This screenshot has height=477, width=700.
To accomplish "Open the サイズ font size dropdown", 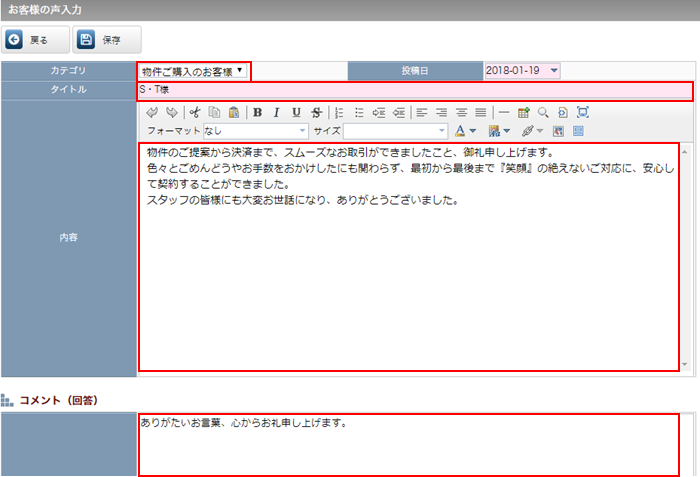I will (x=395, y=131).
